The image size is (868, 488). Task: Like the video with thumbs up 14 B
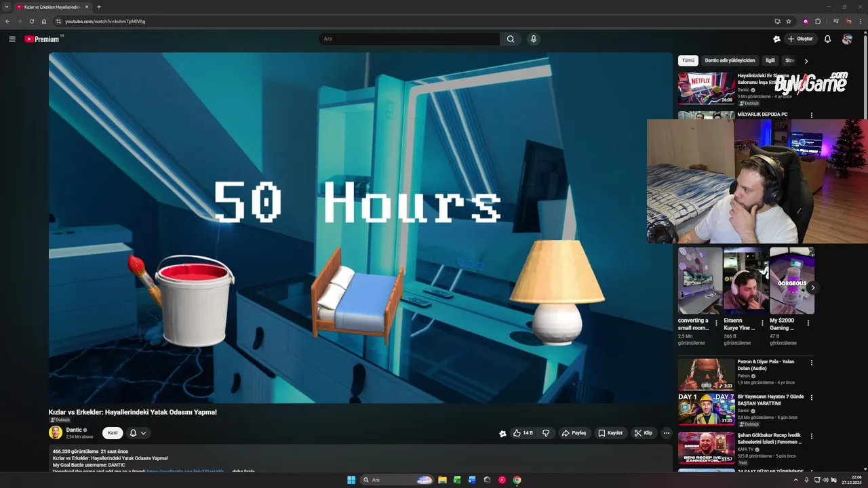click(523, 433)
